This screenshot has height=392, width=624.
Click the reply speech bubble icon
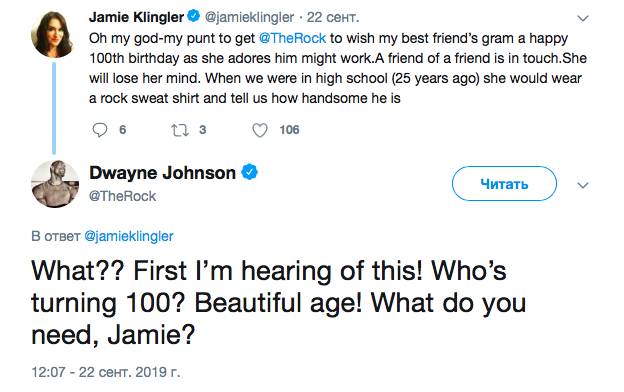(99, 130)
